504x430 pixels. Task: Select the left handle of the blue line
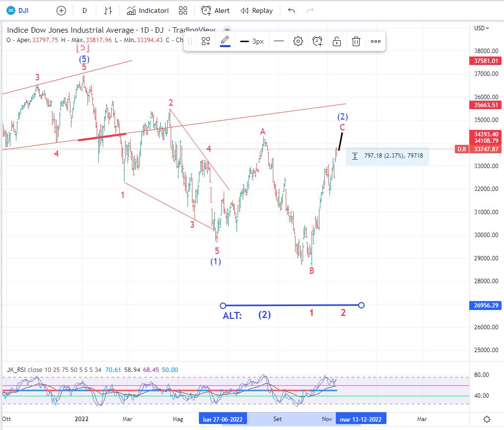[223, 306]
